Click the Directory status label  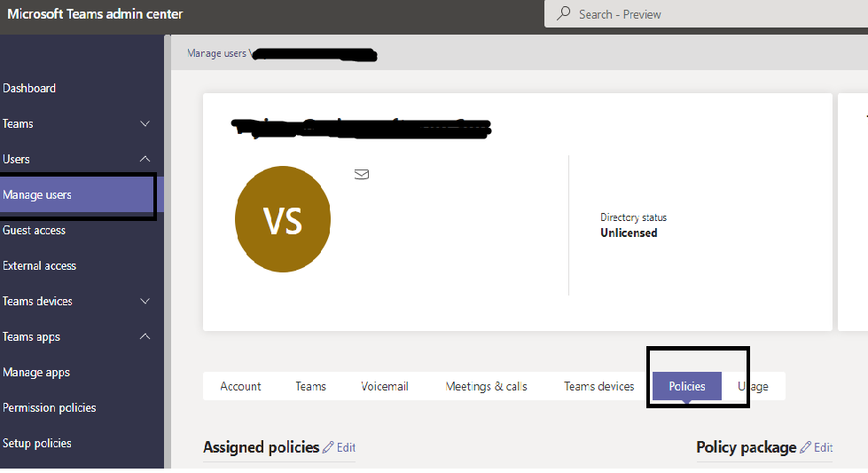click(633, 217)
